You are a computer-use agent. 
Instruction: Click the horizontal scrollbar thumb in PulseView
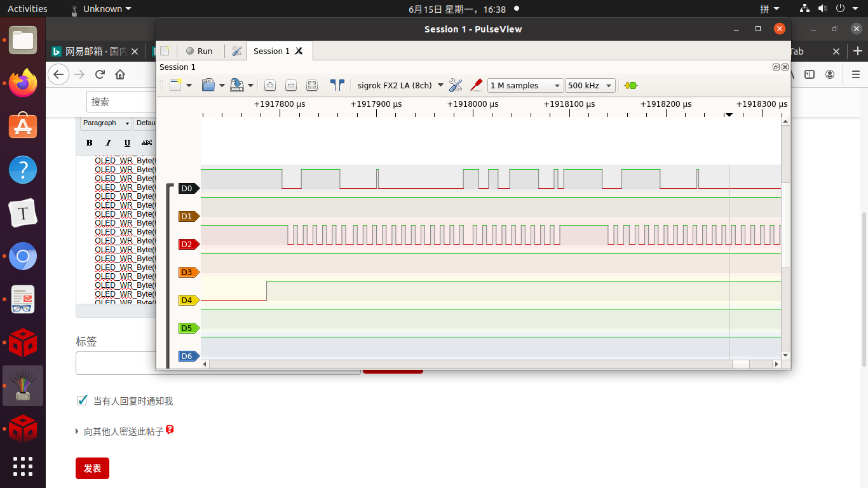pyautogui.click(x=741, y=364)
